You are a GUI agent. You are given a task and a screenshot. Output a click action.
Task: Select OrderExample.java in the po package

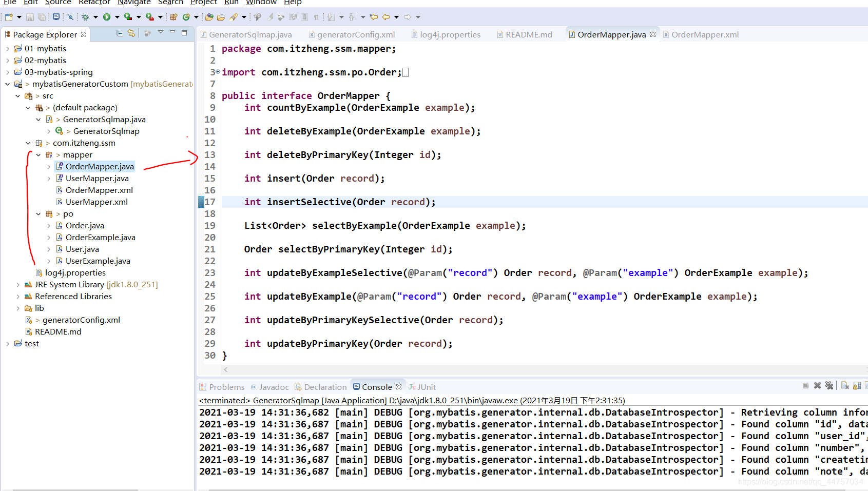pyautogui.click(x=100, y=238)
